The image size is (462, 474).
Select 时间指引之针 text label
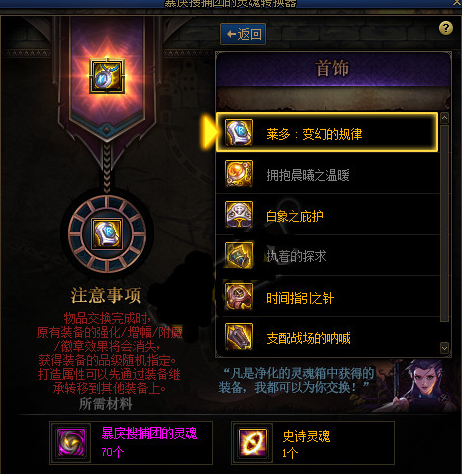point(300,298)
